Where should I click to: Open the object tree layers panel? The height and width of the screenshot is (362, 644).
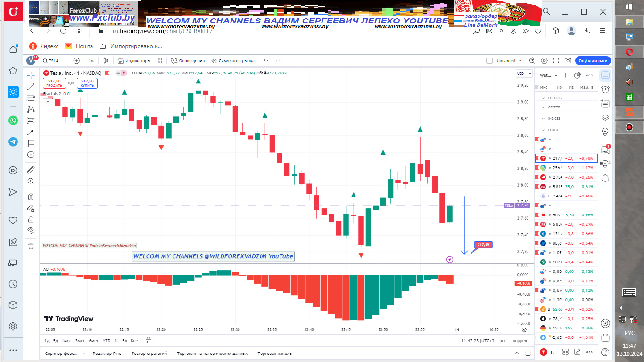tap(605, 118)
